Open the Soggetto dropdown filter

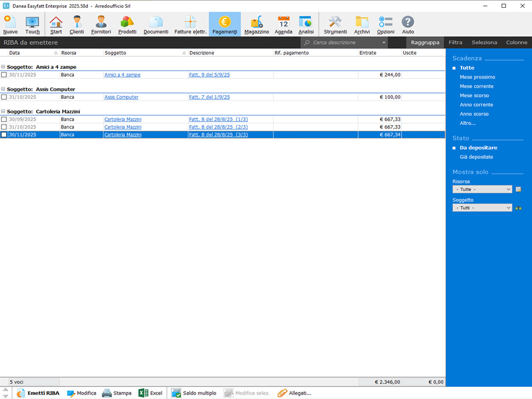coord(482,207)
